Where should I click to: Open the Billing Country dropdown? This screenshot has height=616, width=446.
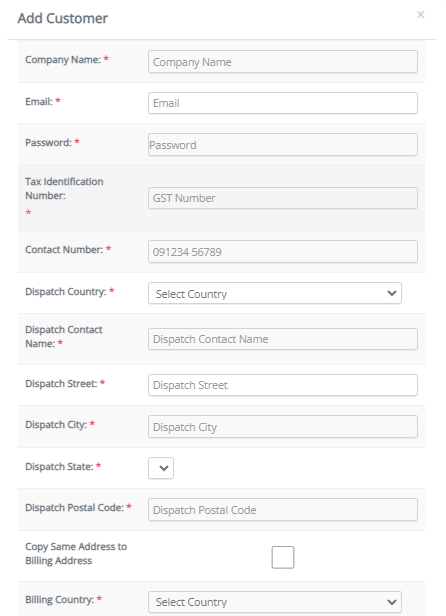point(275,602)
